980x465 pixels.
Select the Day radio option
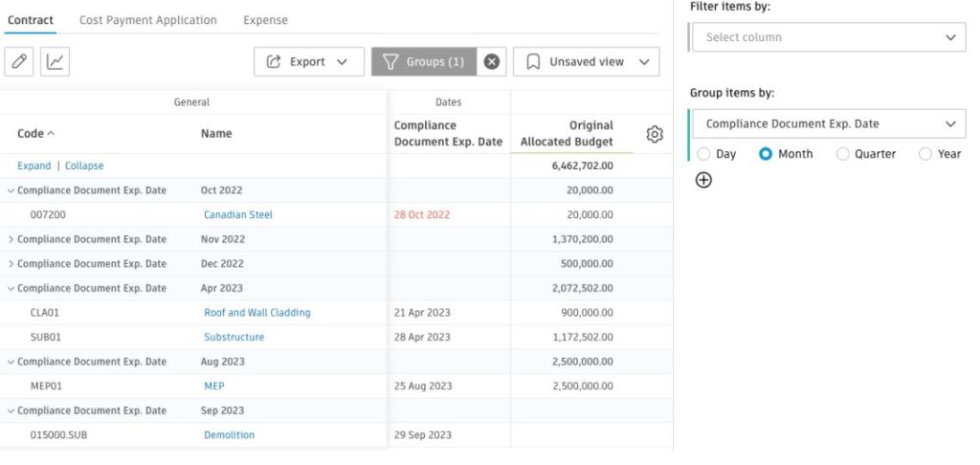point(703,154)
